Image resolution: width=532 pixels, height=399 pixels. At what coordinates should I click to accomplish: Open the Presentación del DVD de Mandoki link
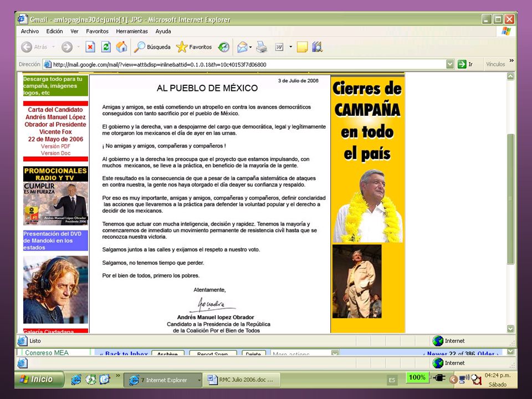click(55, 241)
